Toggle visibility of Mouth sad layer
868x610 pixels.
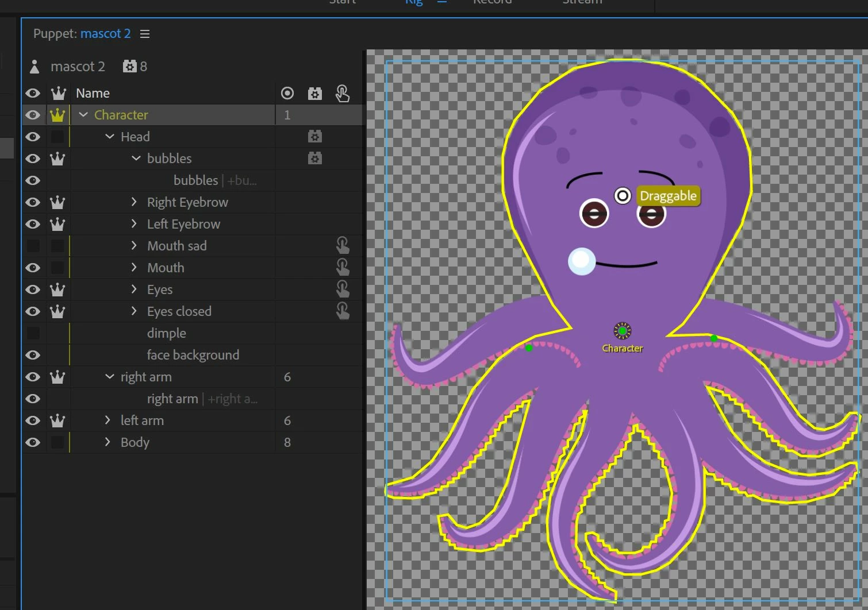[33, 246]
